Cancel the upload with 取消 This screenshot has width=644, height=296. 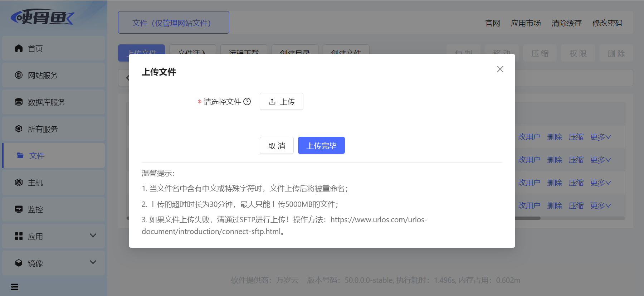[x=277, y=145]
